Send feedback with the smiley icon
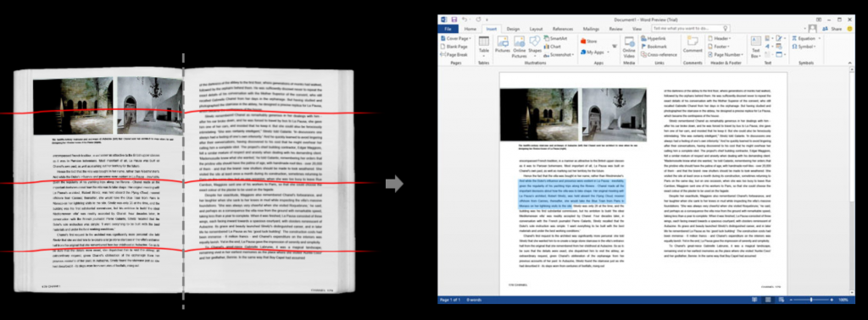The width and height of the screenshot is (868, 320). 849,29
